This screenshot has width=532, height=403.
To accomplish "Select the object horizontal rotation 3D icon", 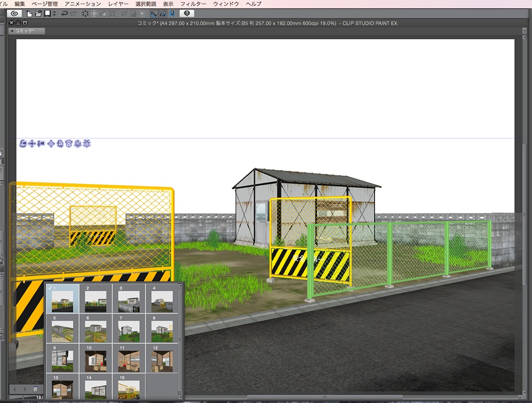I will click(x=78, y=144).
